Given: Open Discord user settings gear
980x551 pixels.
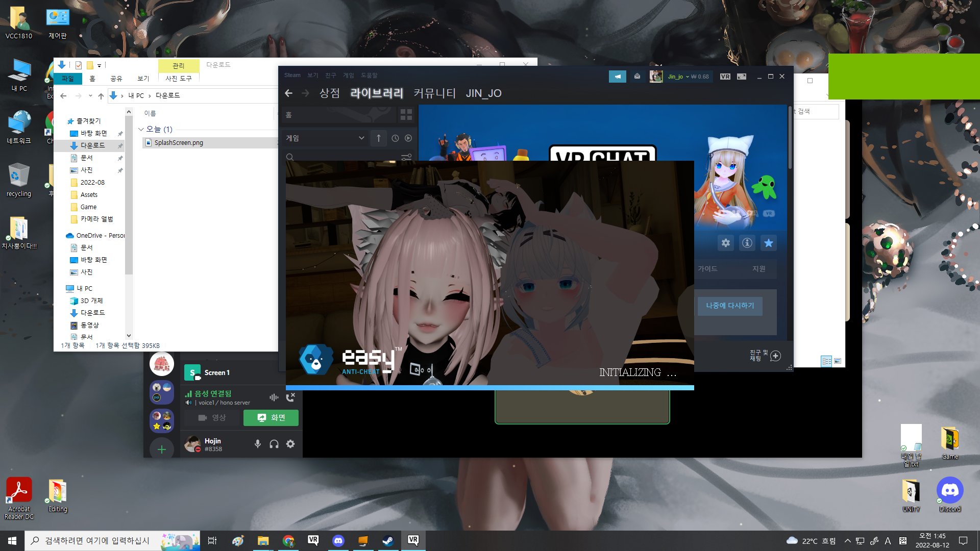Looking at the screenshot, I should (x=290, y=444).
